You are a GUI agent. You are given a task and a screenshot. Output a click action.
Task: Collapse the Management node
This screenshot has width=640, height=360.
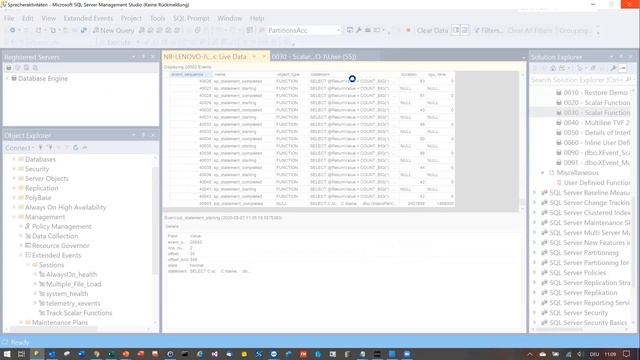14,217
